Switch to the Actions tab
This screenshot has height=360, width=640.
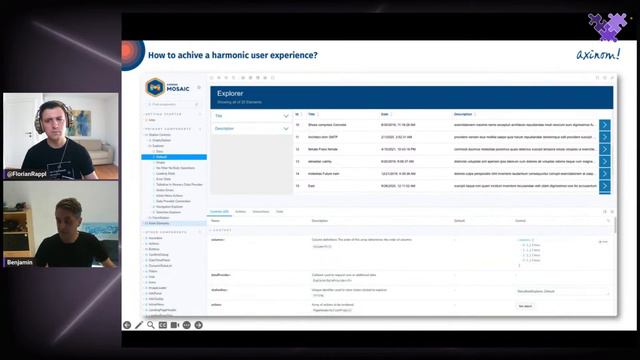click(241, 212)
